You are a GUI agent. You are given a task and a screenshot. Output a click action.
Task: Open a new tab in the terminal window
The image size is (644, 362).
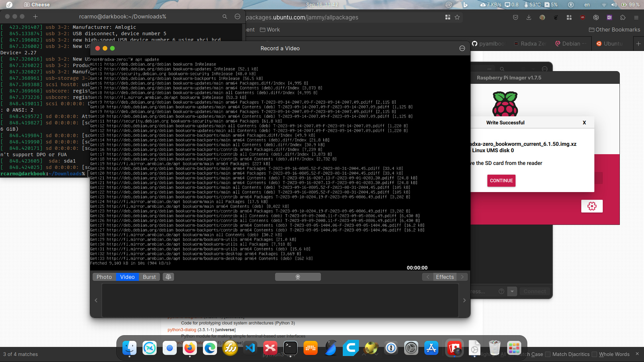tap(35, 16)
